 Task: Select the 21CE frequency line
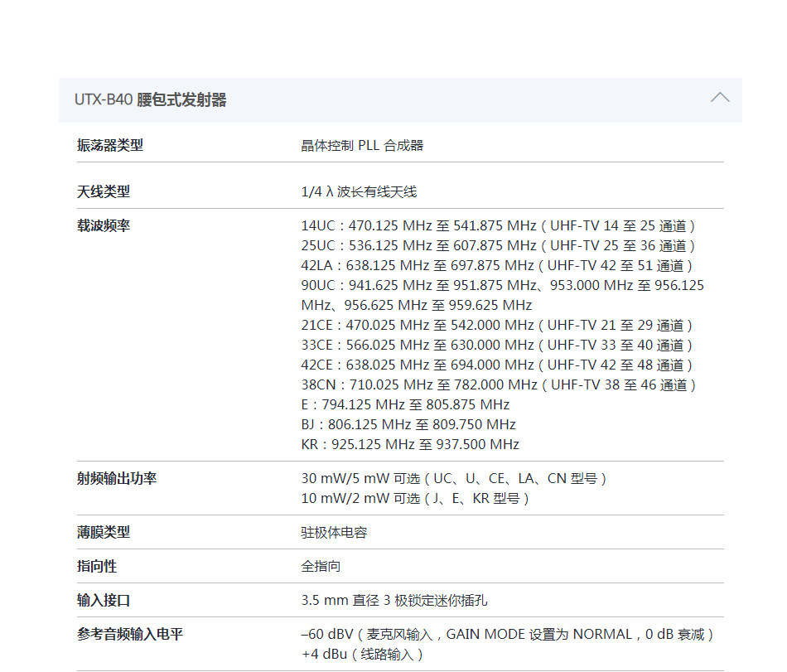click(496, 325)
